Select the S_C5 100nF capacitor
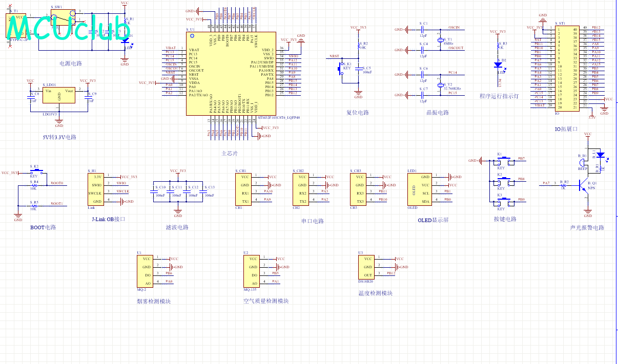This screenshot has height=364, width=618. pyautogui.click(x=358, y=68)
